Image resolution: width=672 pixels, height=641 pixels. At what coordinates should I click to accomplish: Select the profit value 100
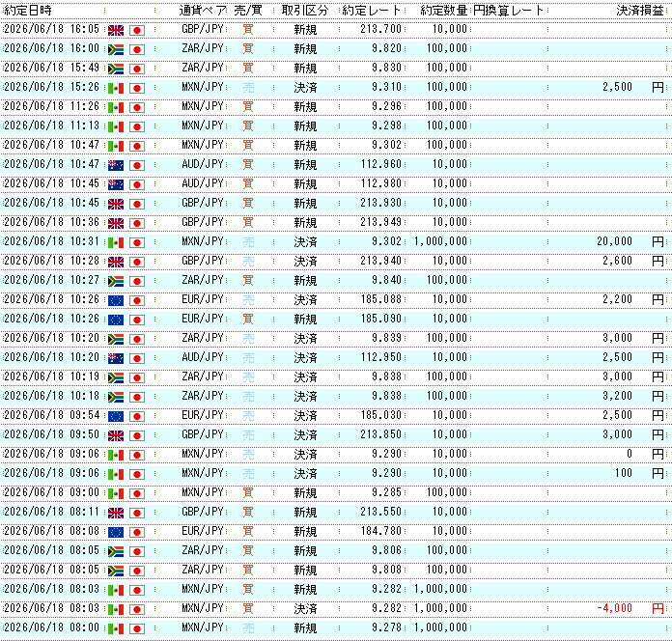click(624, 473)
